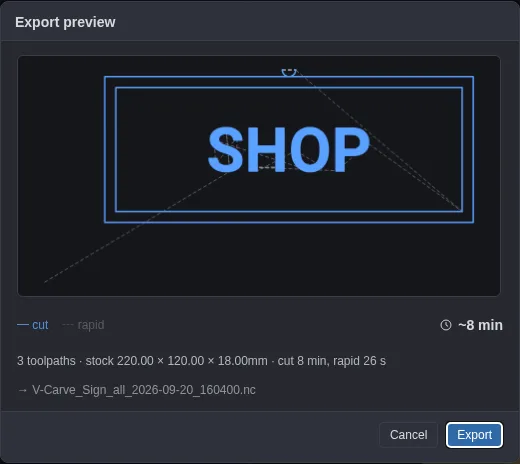Click the toolpath summary line showing stock 220.00 × 120.00

pos(201,361)
